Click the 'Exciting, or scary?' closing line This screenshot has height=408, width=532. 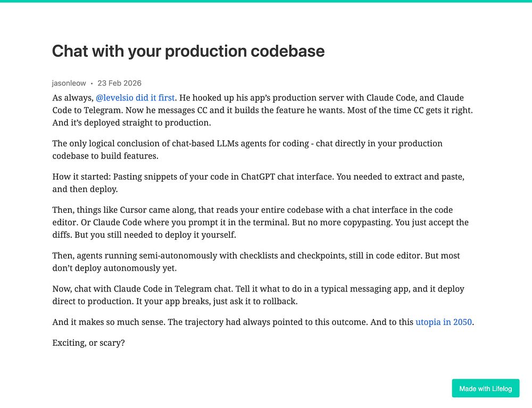pyautogui.click(x=88, y=343)
